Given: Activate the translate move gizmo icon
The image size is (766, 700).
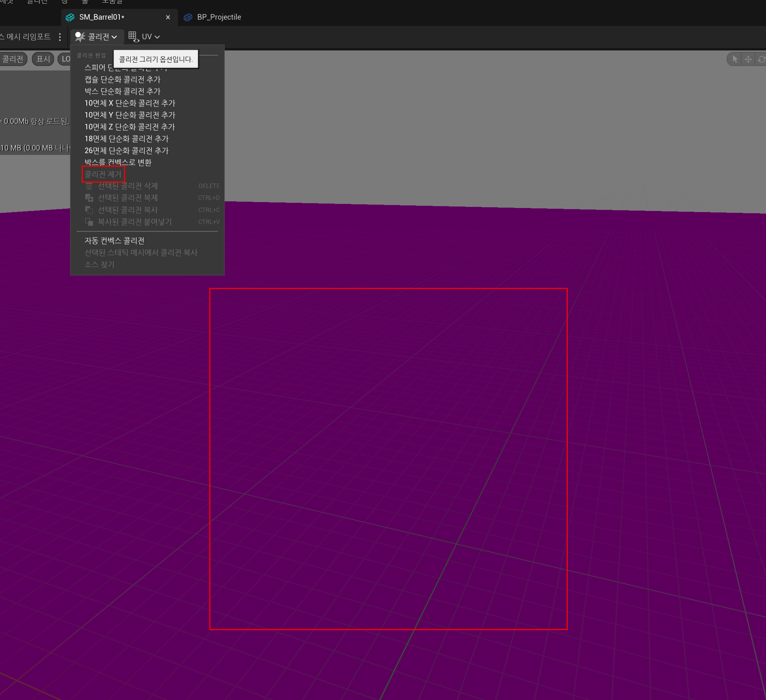Looking at the screenshot, I should pos(748,59).
